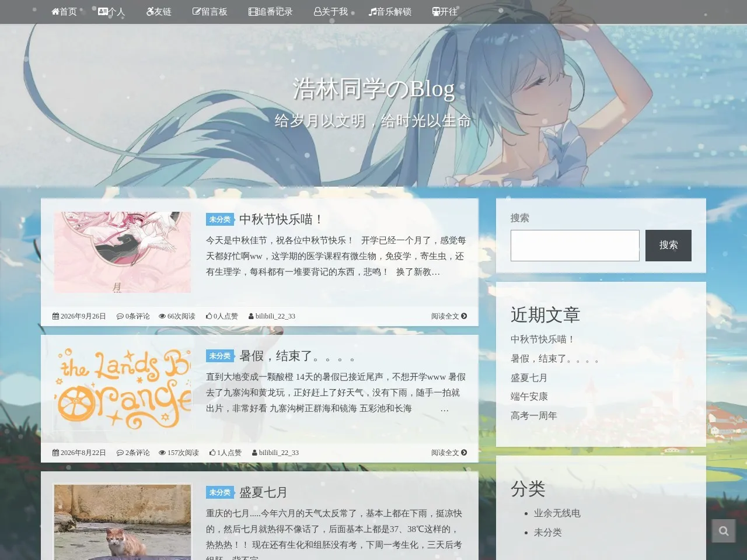747x560 pixels.
Task: Open the 业余无线电 category
Action: click(x=557, y=513)
